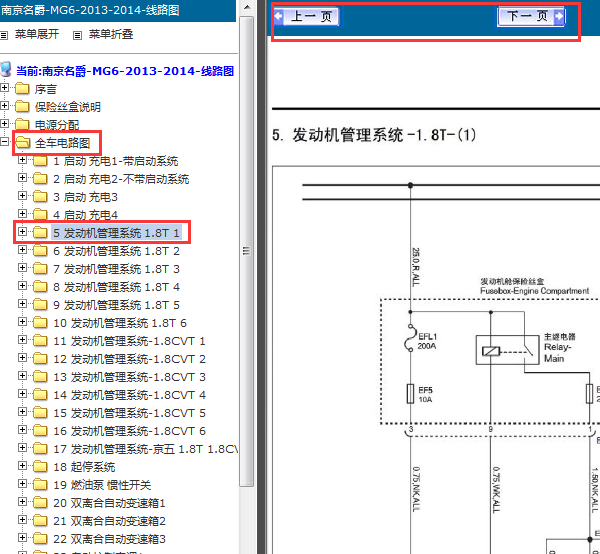Viewport: 600px width, 554px height.
Task: Click the 菜单展开 list icon
Action: tap(4, 36)
